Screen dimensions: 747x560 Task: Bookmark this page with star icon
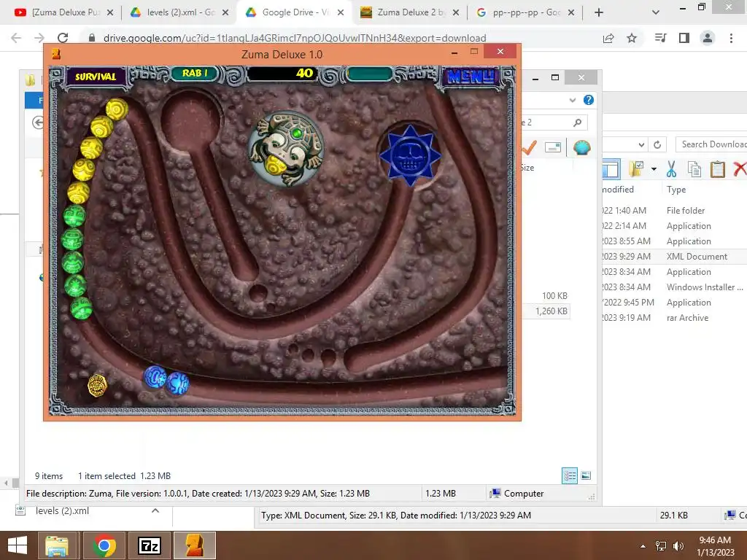tap(632, 38)
